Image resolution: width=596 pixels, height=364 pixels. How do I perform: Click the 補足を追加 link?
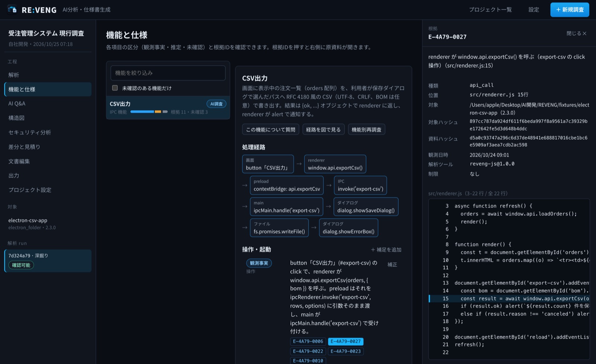386,250
